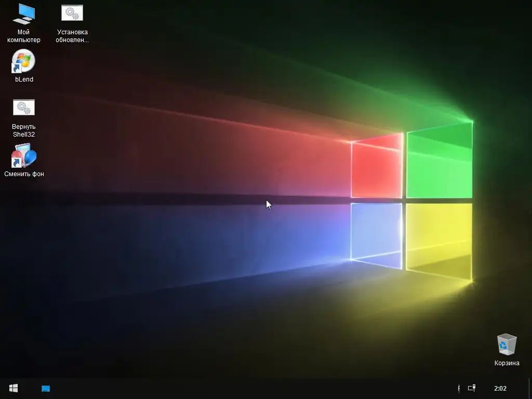Open the Windows Start menu
The width and height of the screenshot is (532, 399).
click(14, 388)
